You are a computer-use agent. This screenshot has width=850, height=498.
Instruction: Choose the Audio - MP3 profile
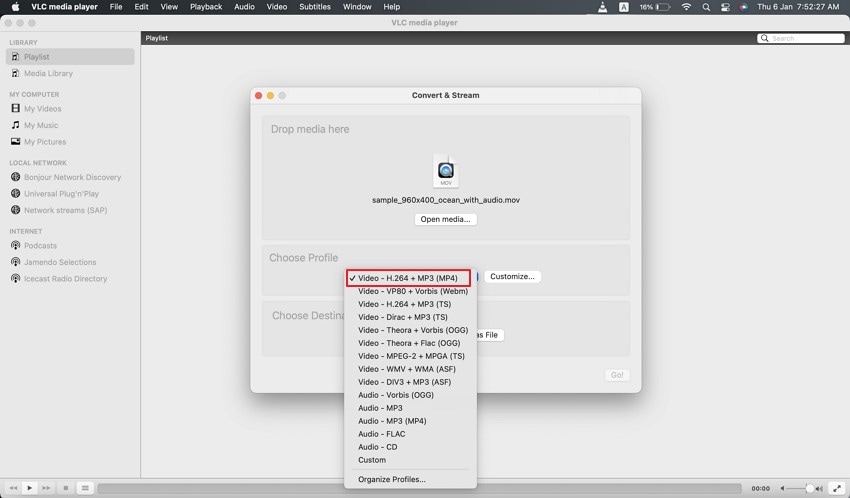pyautogui.click(x=411, y=408)
